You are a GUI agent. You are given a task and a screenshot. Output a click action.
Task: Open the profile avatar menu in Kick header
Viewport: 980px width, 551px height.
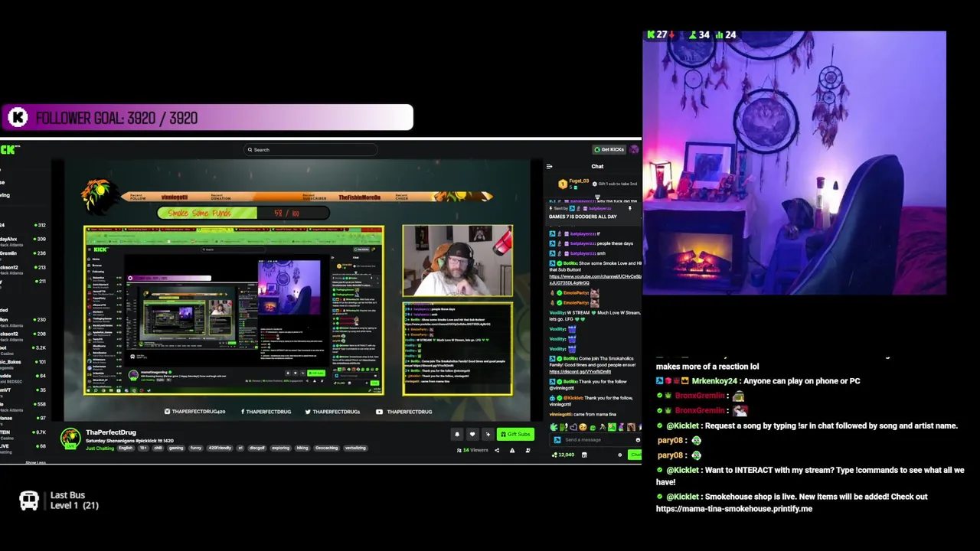634,150
